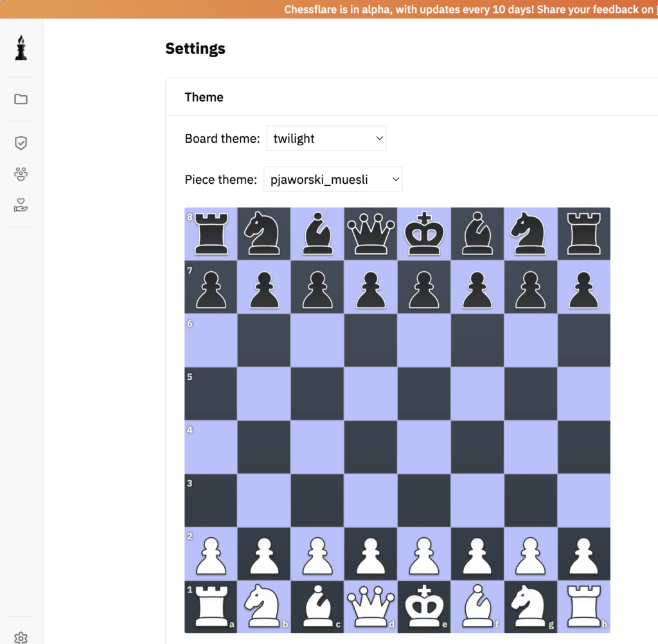Click the empty f6 square

477,341
